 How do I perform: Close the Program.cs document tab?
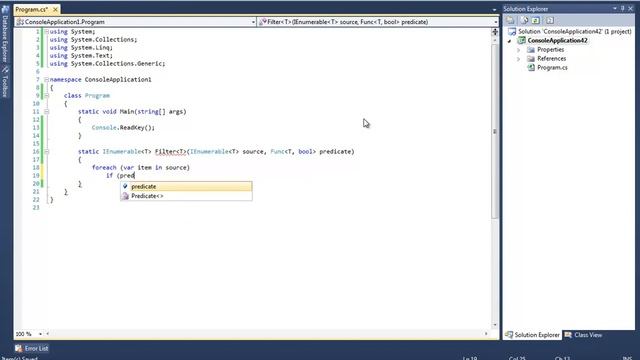[55, 9]
